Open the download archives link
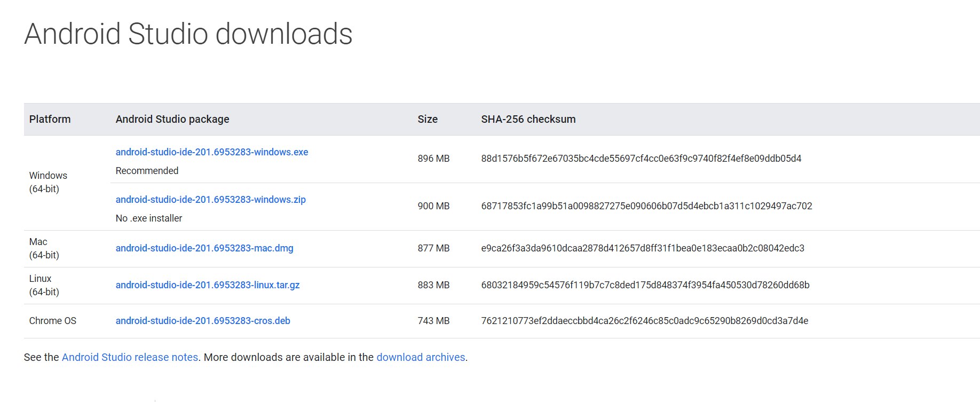Viewport: 980px width, 402px height. [x=421, y=357]
